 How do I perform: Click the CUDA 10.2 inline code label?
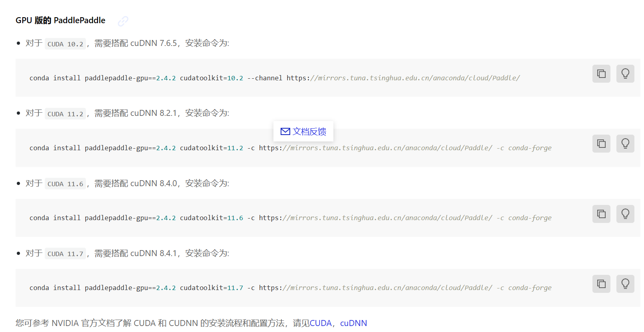[x=65, y=44]
